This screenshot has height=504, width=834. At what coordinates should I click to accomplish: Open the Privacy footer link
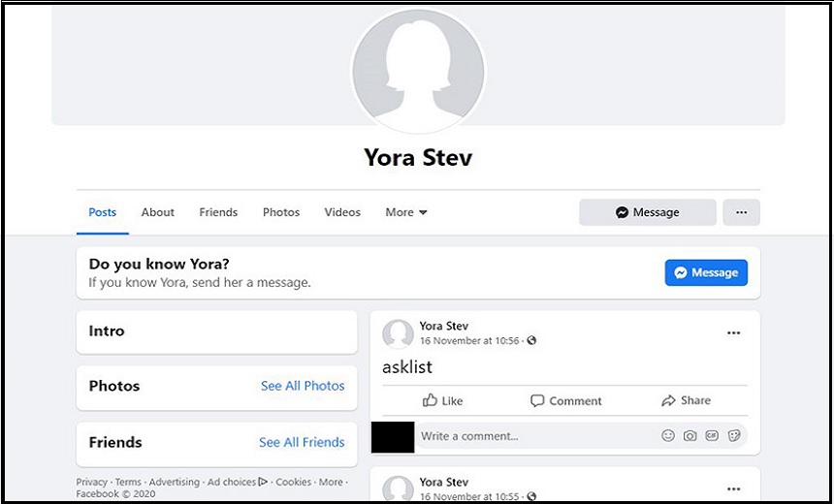point(92,482)
